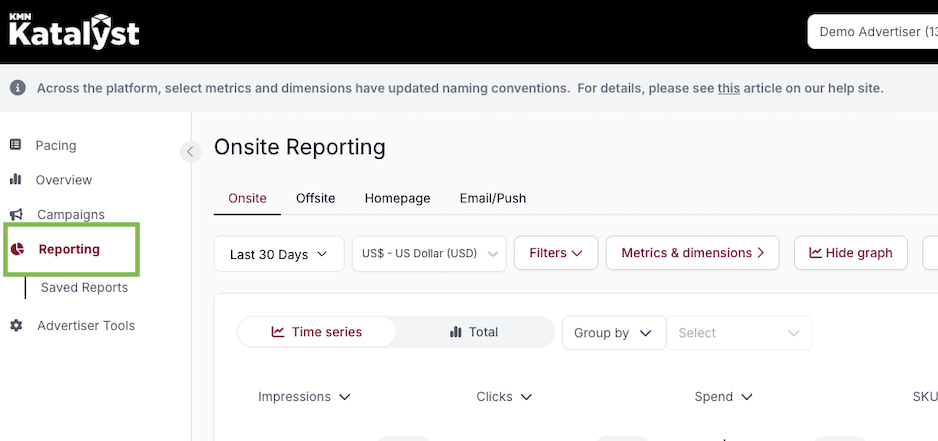The image size is (938, 441).
Task: Click the info icon in banner
Action: (17, 89)
